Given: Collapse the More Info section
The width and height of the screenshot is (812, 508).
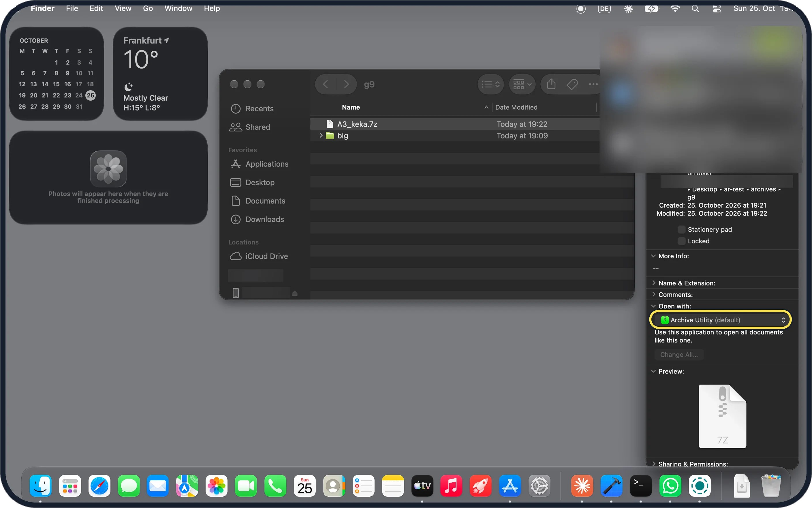Looking at the screenshot, I should tap(653, 256).
